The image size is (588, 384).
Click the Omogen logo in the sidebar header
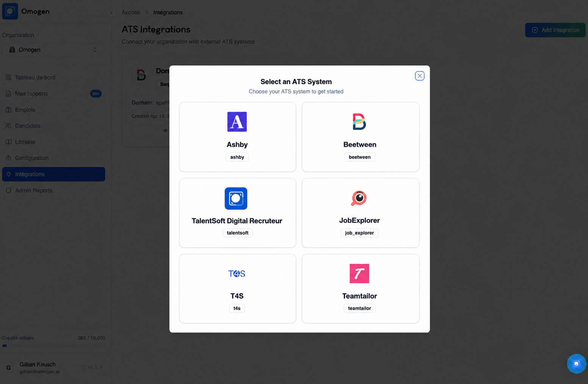(x=10, y=11)
